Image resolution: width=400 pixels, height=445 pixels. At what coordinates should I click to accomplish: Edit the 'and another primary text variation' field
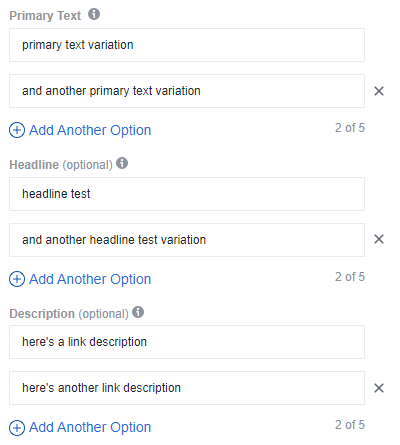(187, 91)
